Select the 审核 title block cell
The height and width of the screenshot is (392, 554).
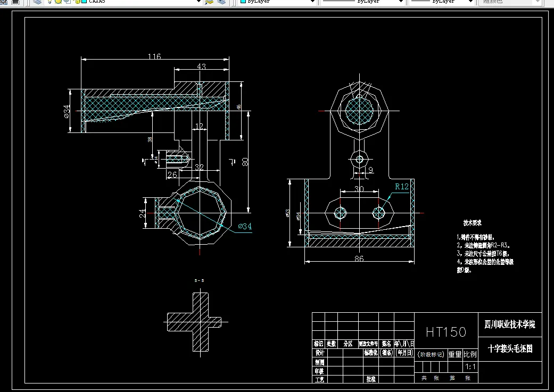(x=319, y=371)
